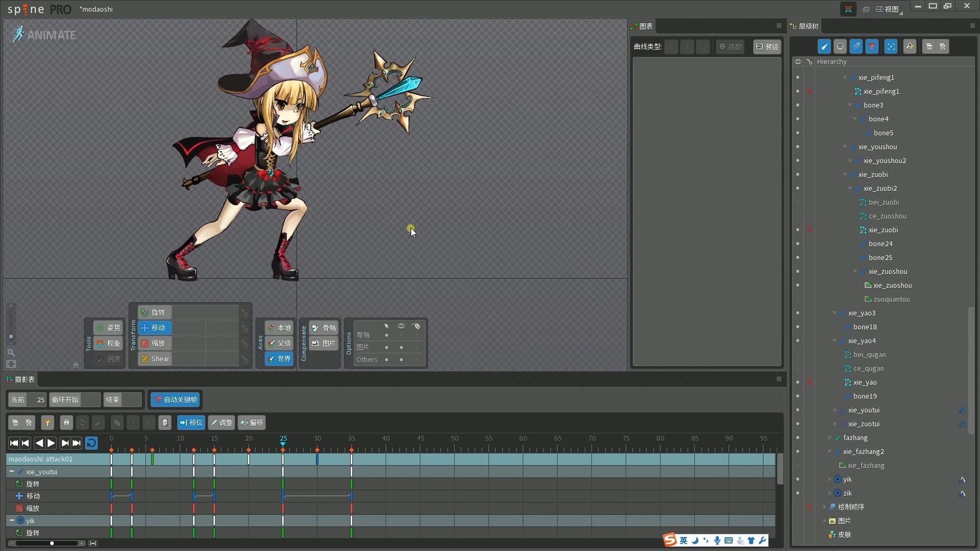This screenshot has width=980, height=551.
Task: Jump to first frame of animation
Action: pyautogui.click(x=14, y=443)
